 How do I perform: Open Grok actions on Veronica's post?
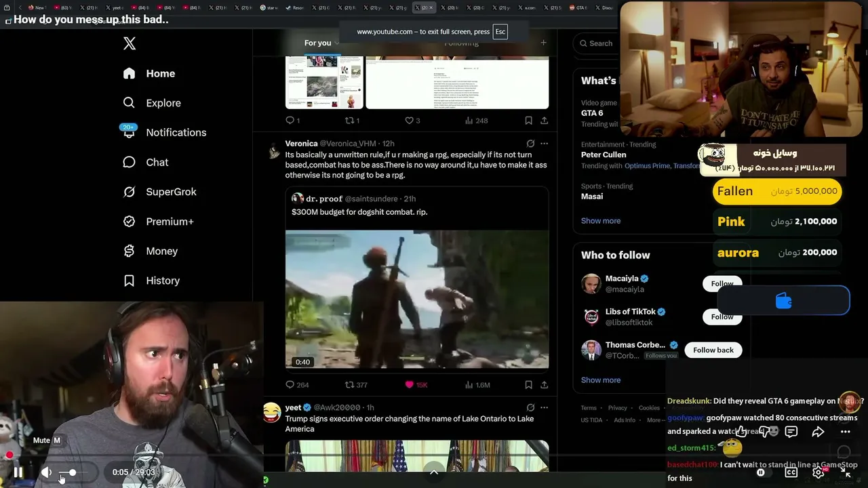(530, 144)
